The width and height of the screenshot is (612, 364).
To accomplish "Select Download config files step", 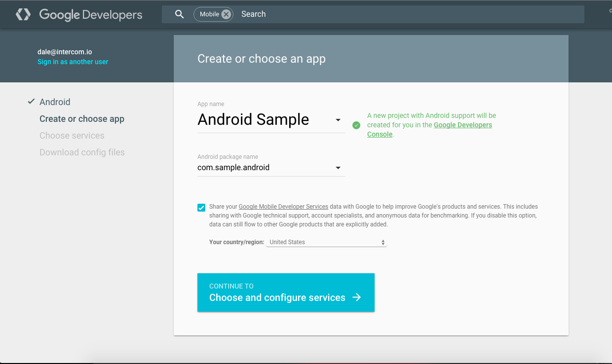I will pyautogui.click(x=82, y=152).
